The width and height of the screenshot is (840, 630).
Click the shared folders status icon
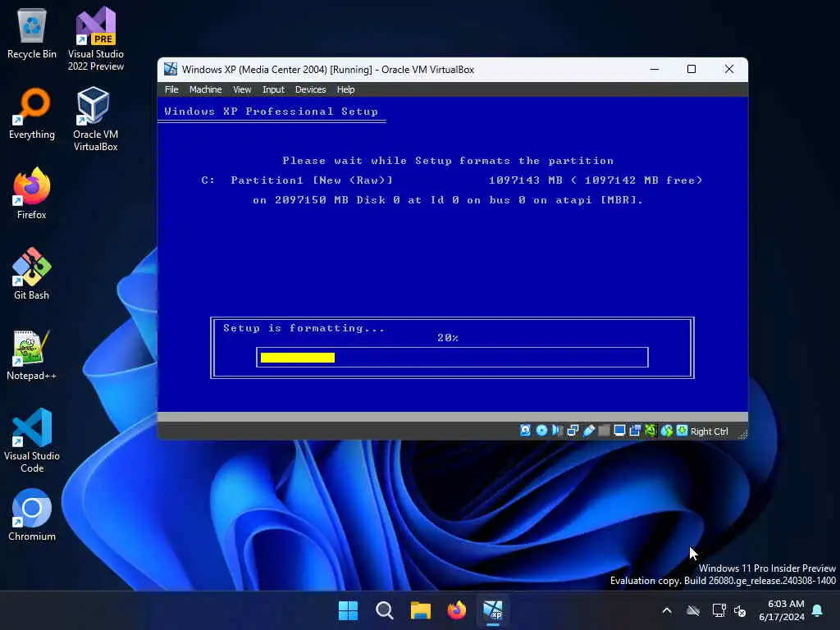605,431
